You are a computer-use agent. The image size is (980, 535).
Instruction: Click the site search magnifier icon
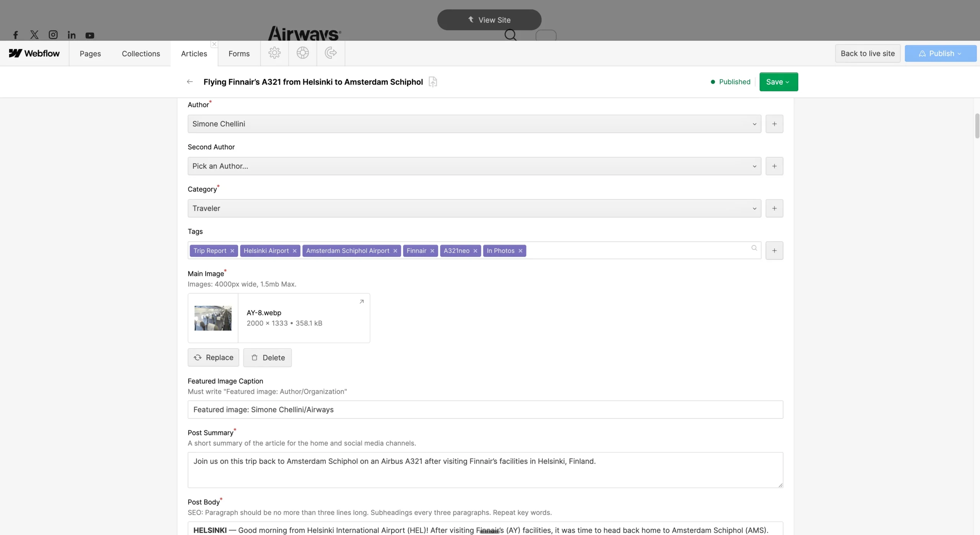click(510, 35)
